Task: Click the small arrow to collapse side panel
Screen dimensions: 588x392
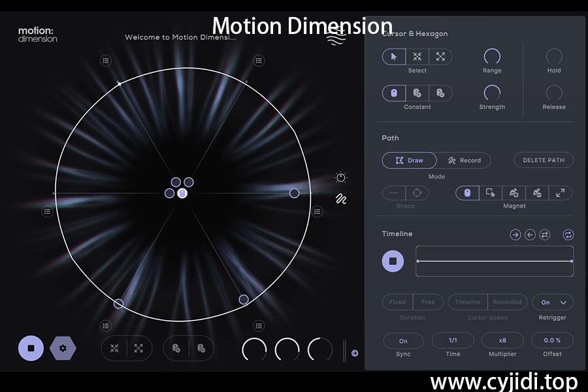Action: 355,353
